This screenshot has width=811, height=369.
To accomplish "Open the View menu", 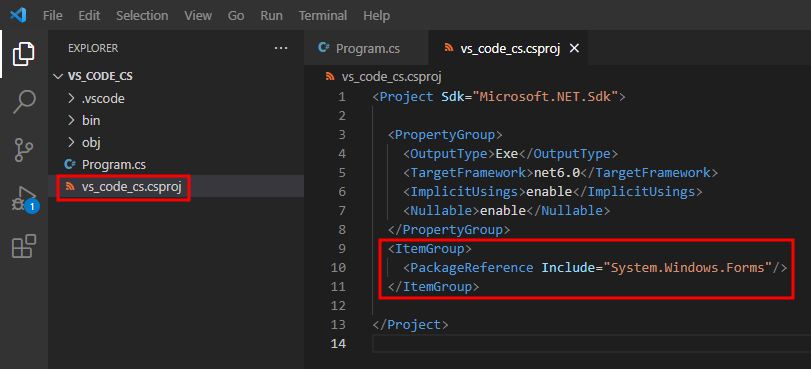I will tap(198, 16).
